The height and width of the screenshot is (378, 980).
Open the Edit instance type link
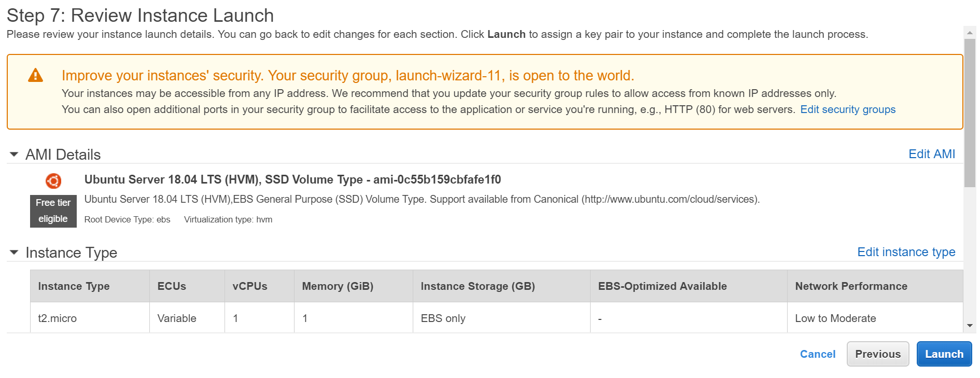pos(906,252)
